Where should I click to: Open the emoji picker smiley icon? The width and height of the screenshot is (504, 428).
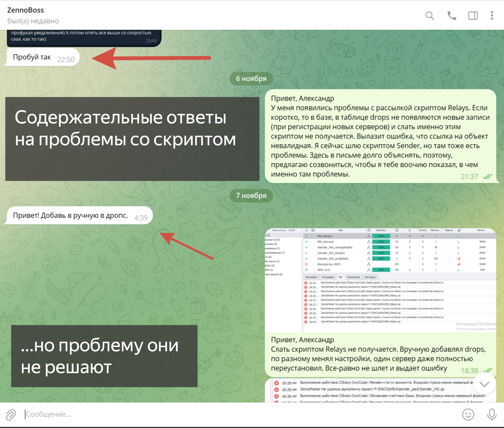click(468, 415)
